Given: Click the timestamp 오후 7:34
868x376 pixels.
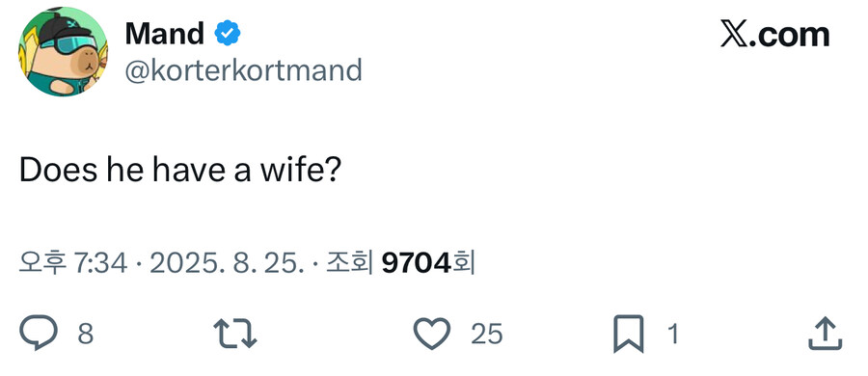Looking at the screenshot, I should pyautogui.click(x=73, y=263).
